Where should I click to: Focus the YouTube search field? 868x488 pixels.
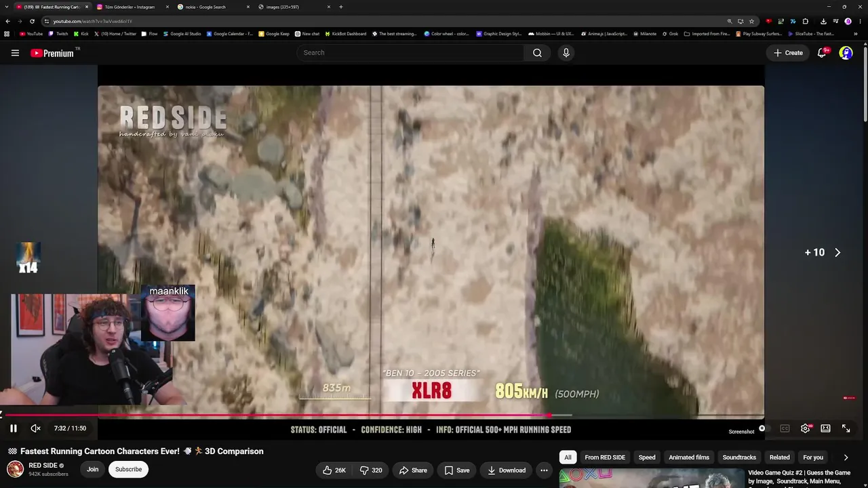coord(410,53)
